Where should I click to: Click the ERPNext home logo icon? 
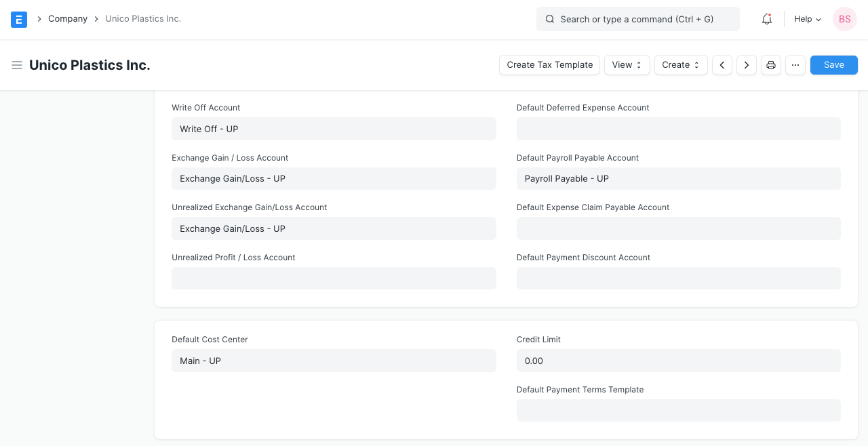pos(19,19)
